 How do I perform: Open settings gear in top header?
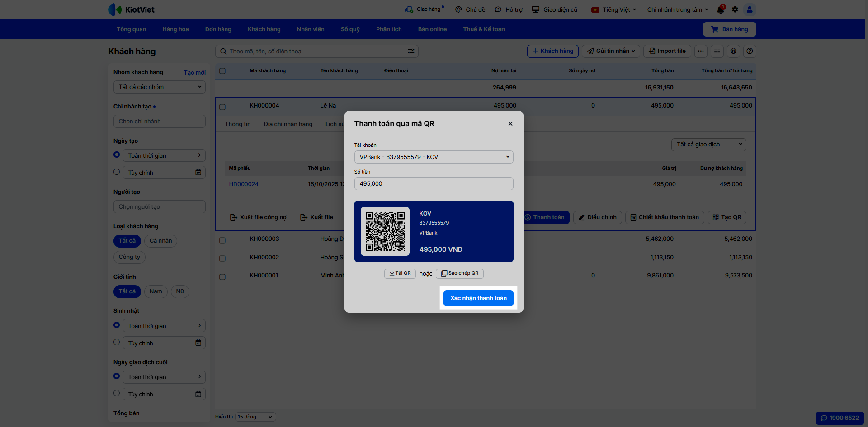[735, 9]
